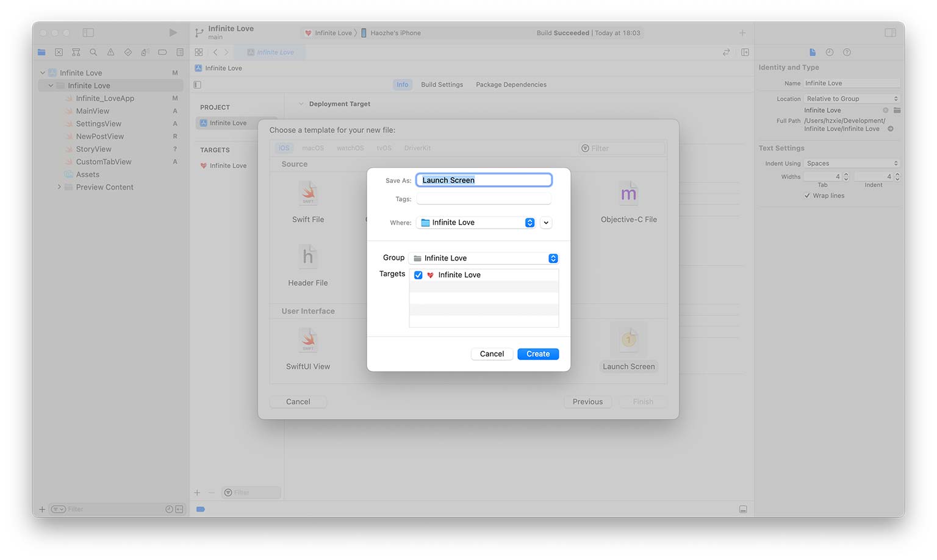This screenshot has height=560, width=937.
Task: Toggle the Wrap lines checkbox
Action: pos(807,196)
